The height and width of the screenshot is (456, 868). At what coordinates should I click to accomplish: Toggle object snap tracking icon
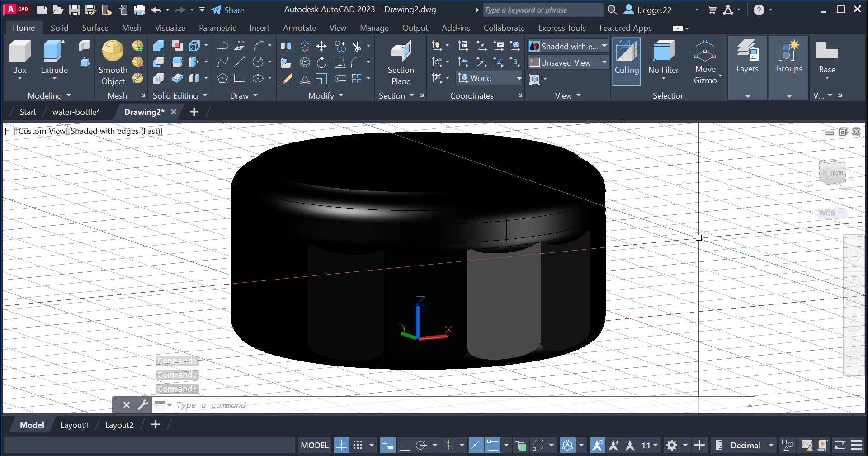coord(476,445)
